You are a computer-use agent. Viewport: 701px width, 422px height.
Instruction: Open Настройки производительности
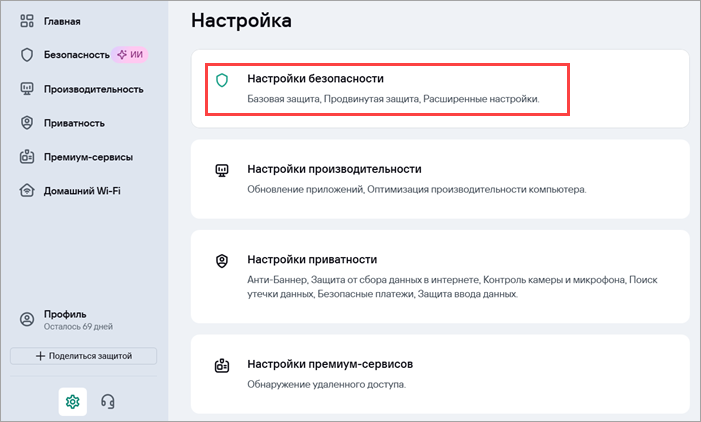click(x=440, y=179)
